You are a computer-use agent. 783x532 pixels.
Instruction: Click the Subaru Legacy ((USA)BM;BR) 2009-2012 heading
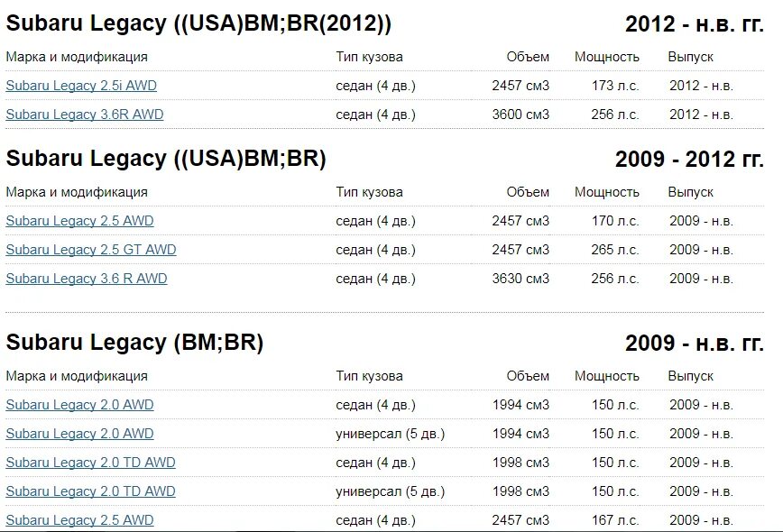166,160
